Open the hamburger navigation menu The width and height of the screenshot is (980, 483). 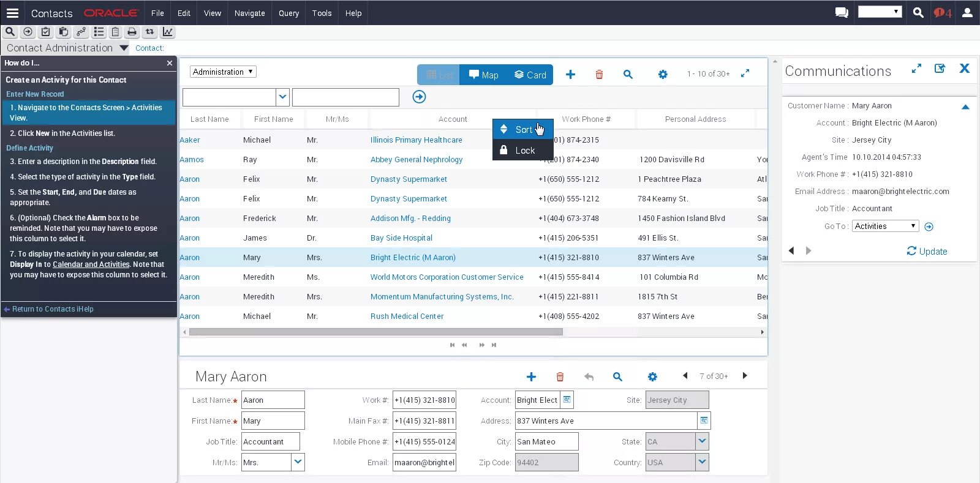pos(12,13)
